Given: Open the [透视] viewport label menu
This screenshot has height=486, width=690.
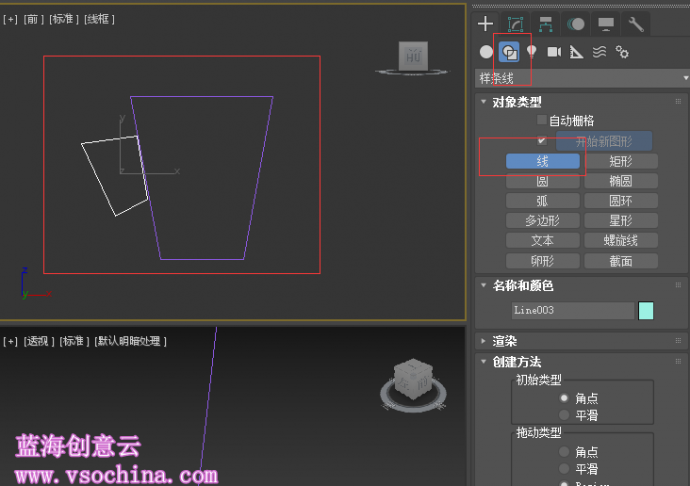Looking at the screenshot, I should pos(38,341).
